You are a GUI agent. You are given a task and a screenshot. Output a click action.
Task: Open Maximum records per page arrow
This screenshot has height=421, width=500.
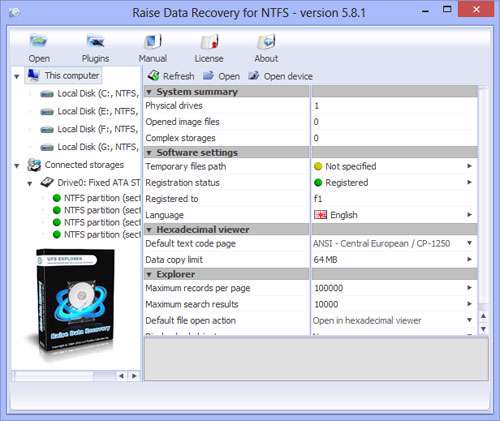click(x=469, y=288)
